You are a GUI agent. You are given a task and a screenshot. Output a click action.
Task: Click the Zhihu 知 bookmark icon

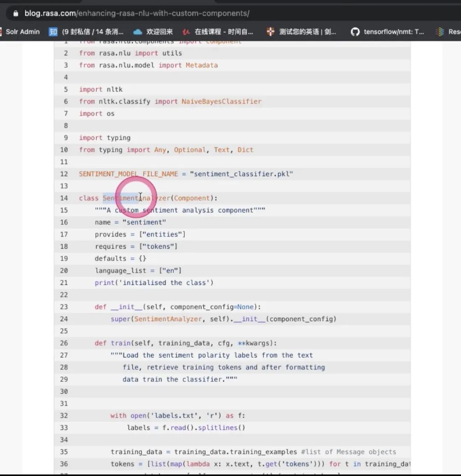[x=53, y=32]
